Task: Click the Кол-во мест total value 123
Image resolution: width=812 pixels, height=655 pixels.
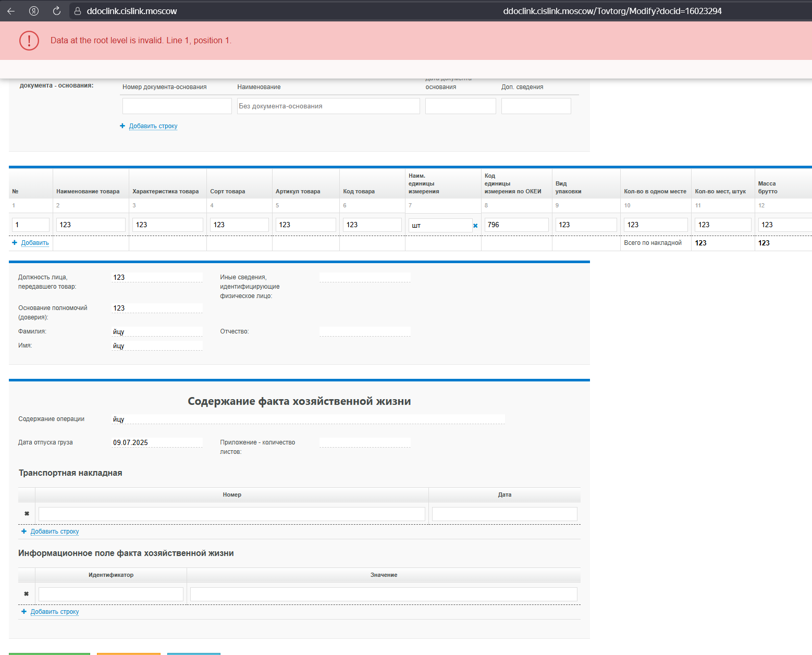Action: [701, 243]
